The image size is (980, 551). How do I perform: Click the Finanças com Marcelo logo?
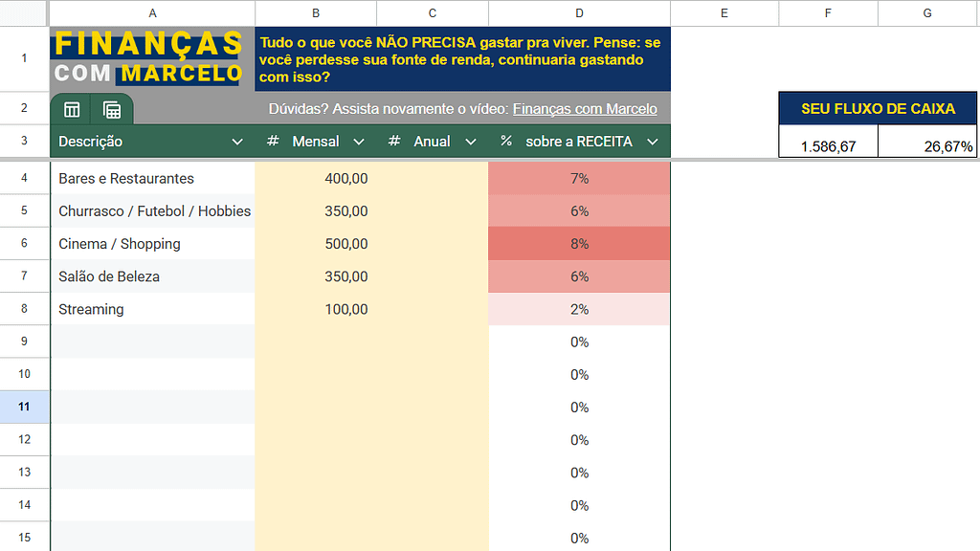click(x=149, y=58)
